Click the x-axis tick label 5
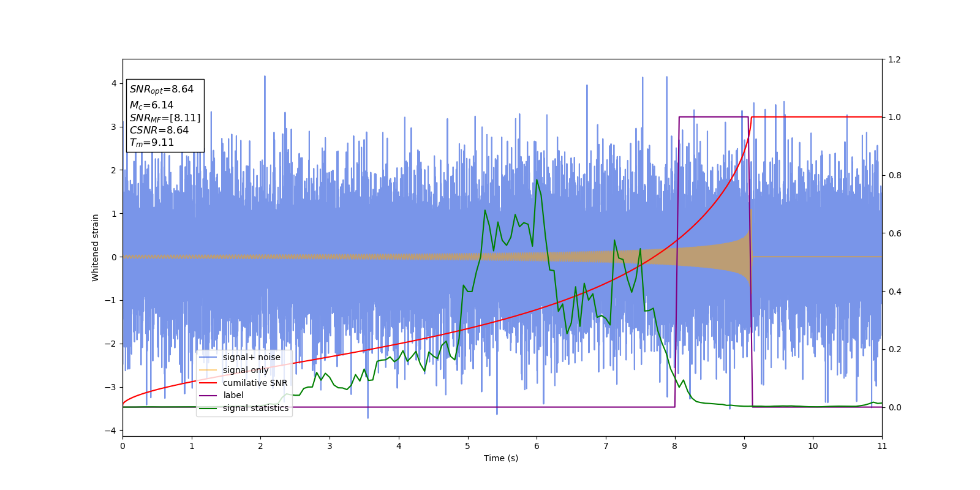The height and width of the screenshot is (490, 980). tap(468, 446)
